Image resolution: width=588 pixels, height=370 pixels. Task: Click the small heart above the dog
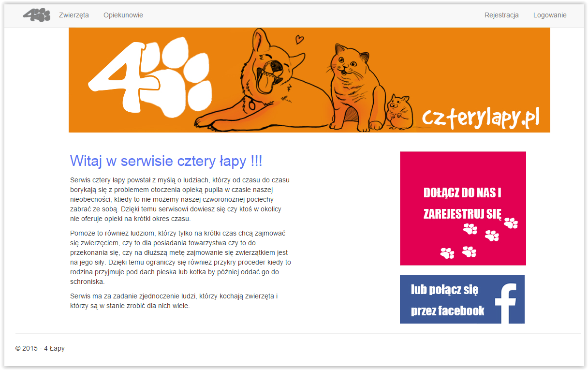pyautogui.click(x=300, y=39)
